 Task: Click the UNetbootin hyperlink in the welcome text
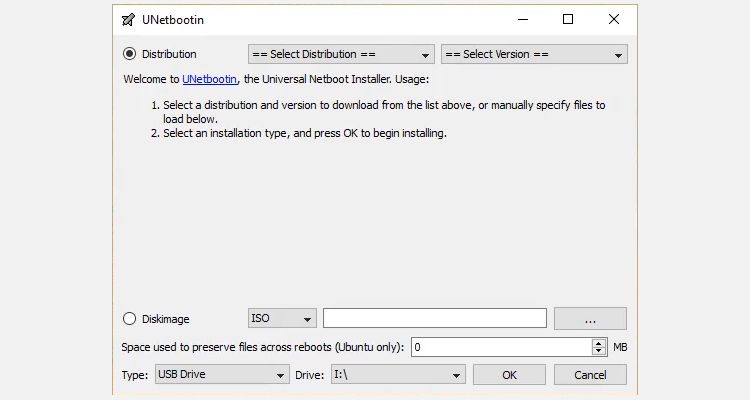[x=210, y=79]
